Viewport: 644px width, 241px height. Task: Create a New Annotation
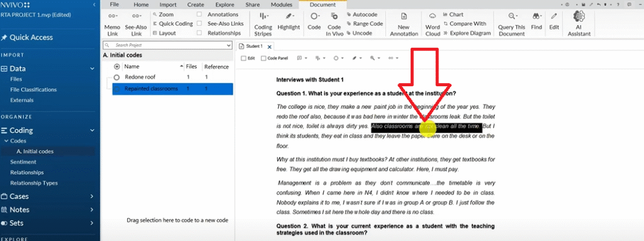pyautogui.click(x=404, y=24)
